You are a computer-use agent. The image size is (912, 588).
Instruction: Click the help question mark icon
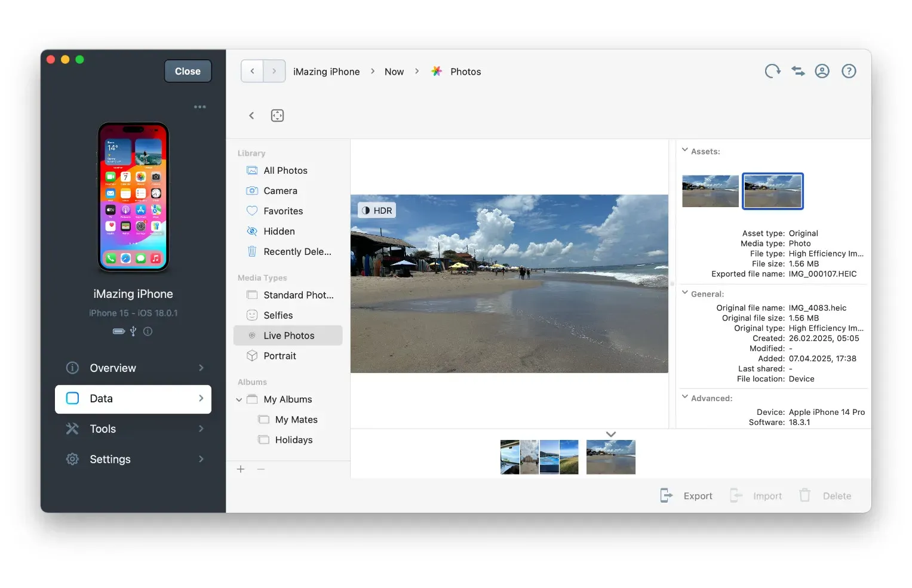pyautogui.click(x=849, y=72)
